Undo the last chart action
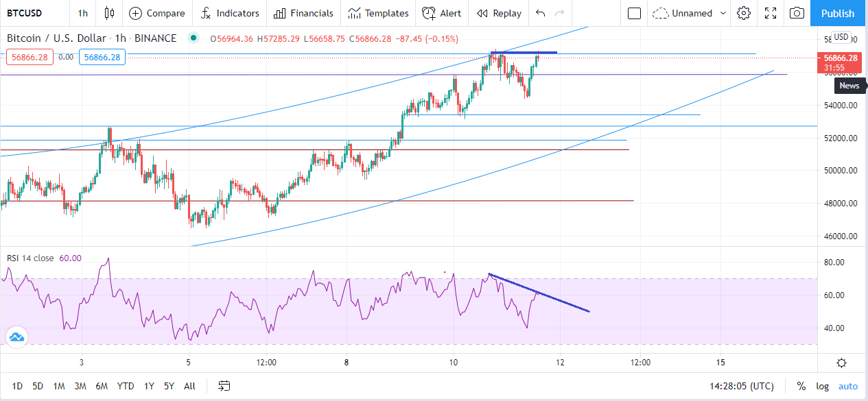868x401 pixels. tap(541, 13)
